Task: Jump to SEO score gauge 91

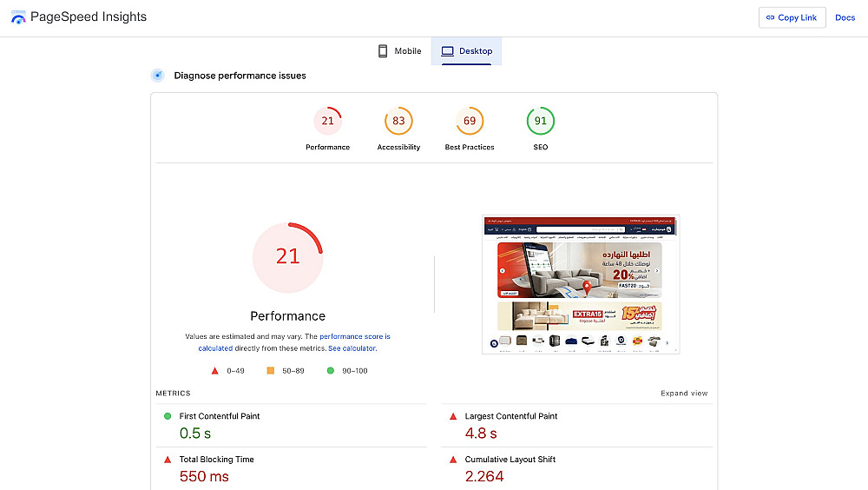Action: point(540,121)
